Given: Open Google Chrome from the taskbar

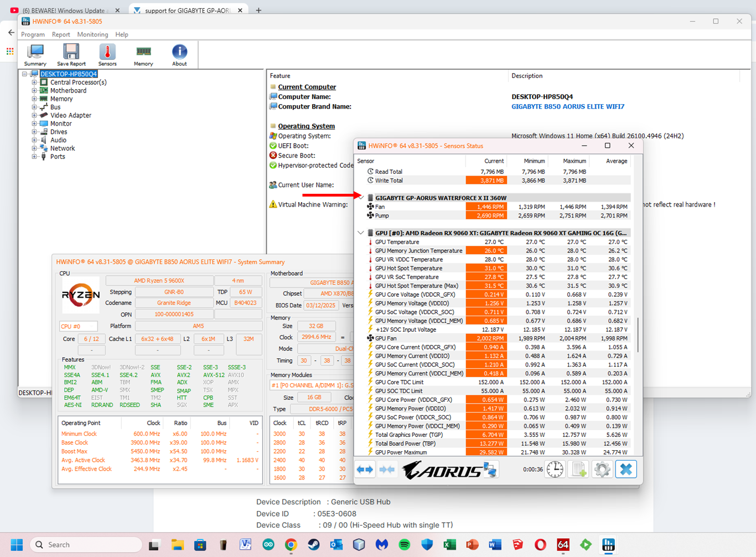Looking at the screenshot, I should (x=291, y=545).
